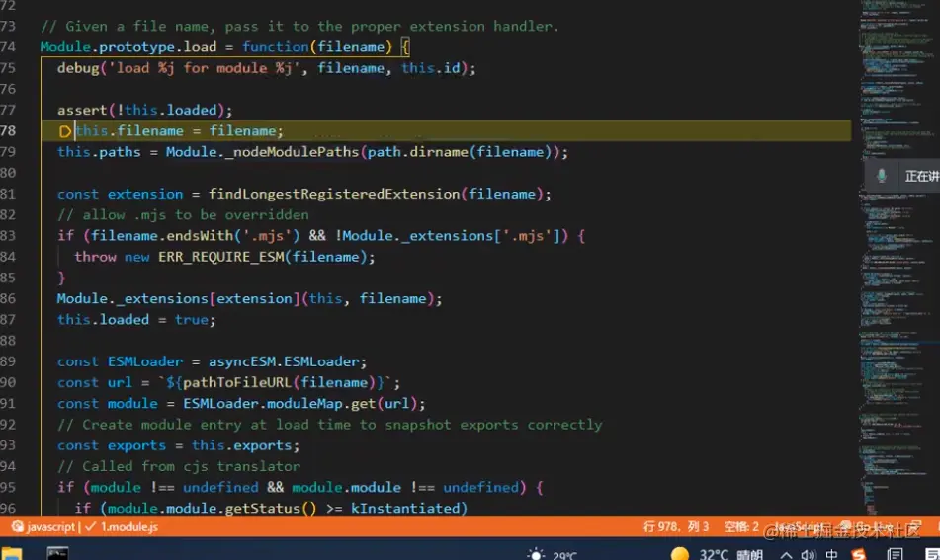
Task: Set breakpoint at line number 81
Action: coord(8,194)
